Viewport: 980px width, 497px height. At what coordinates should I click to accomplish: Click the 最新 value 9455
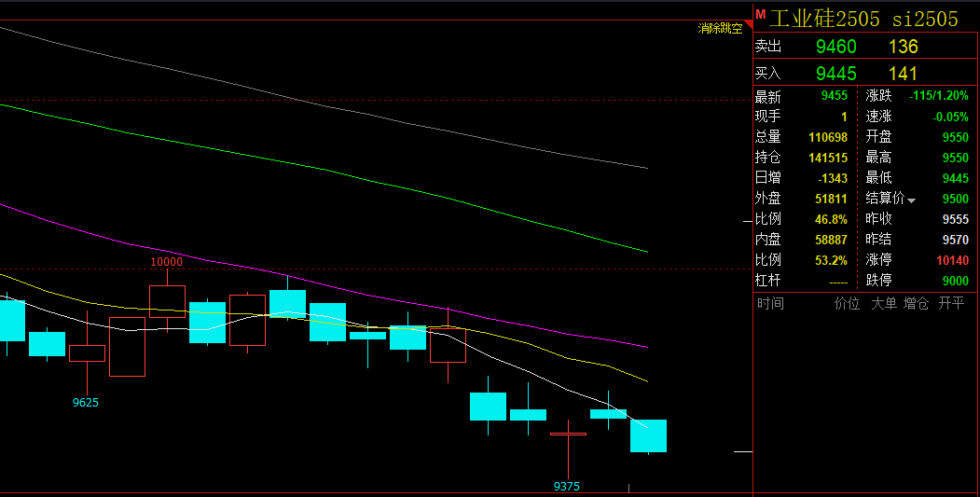[835, 96]
